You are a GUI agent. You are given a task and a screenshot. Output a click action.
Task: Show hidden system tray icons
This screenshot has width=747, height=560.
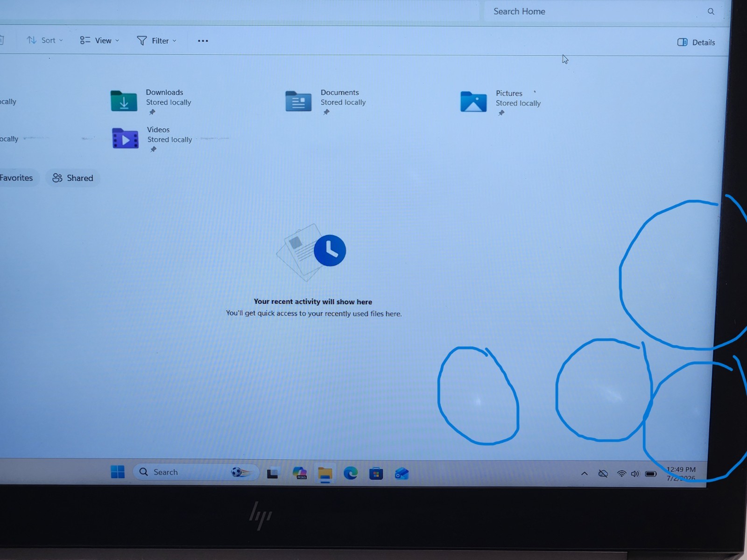[x=584, y=474]
